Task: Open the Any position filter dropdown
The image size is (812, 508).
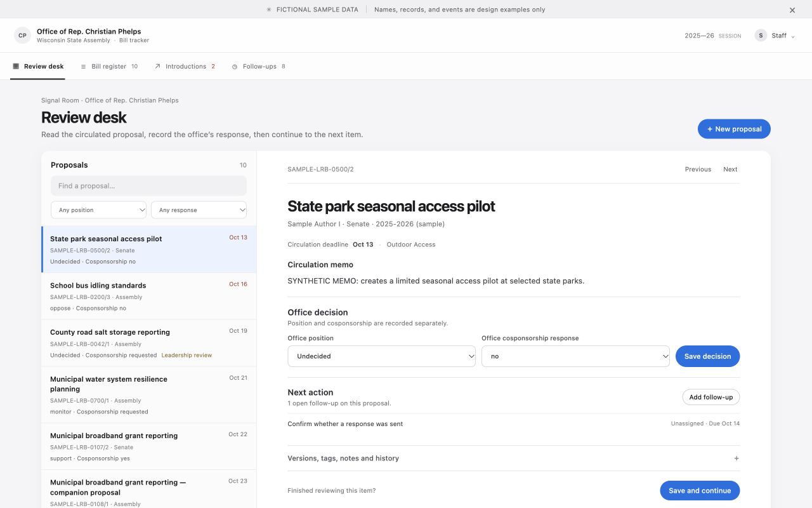Action: (98, 210)
